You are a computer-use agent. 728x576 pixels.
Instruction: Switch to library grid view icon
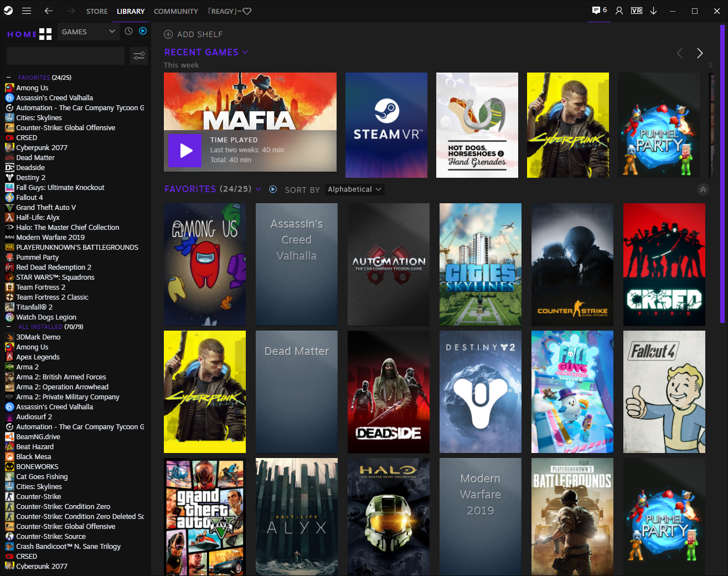tap(45, 34)
